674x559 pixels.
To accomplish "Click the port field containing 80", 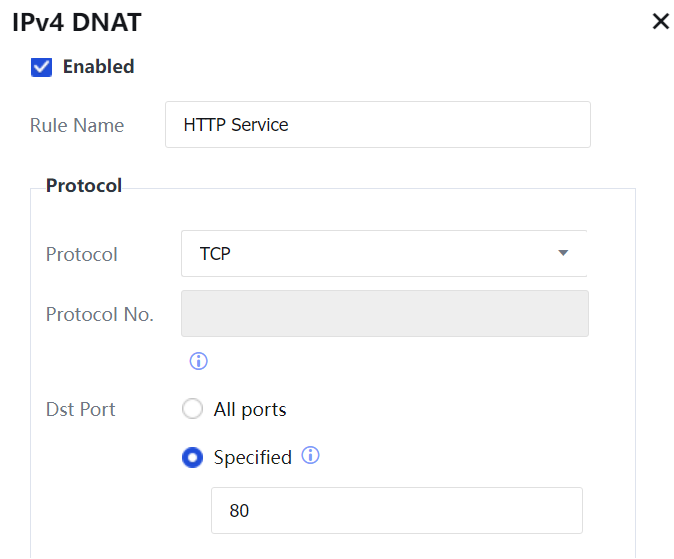I will point(396,511).
